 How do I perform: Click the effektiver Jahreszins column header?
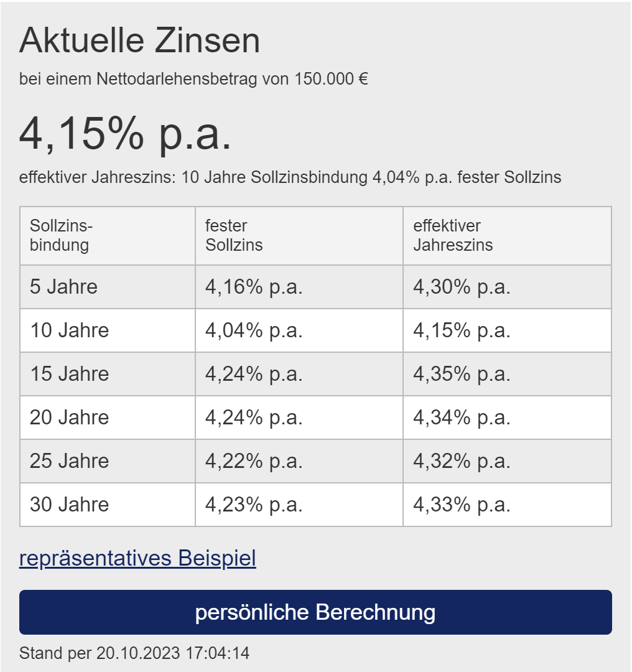coord(453,235)
